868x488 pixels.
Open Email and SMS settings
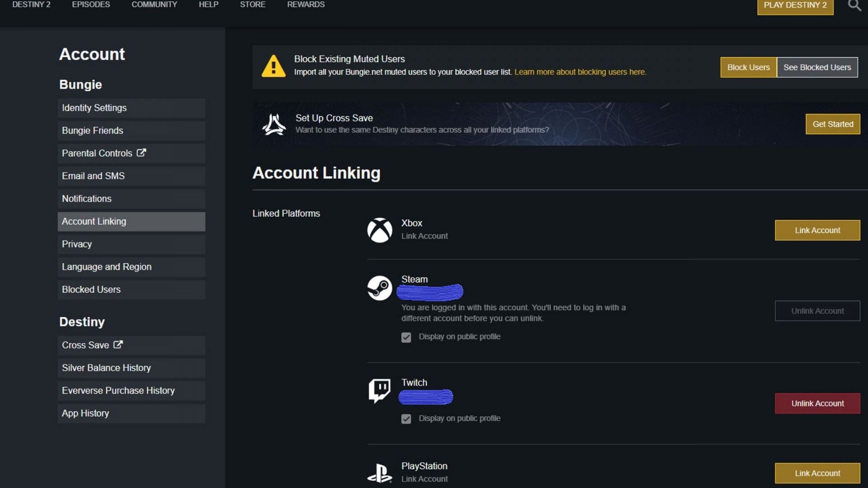tap(132, 176)
